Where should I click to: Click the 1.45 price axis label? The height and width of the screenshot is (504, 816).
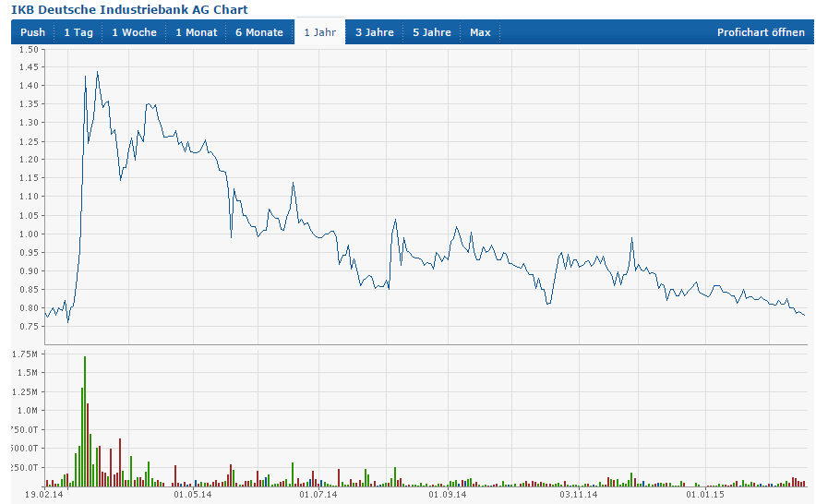tap(27, 67)
